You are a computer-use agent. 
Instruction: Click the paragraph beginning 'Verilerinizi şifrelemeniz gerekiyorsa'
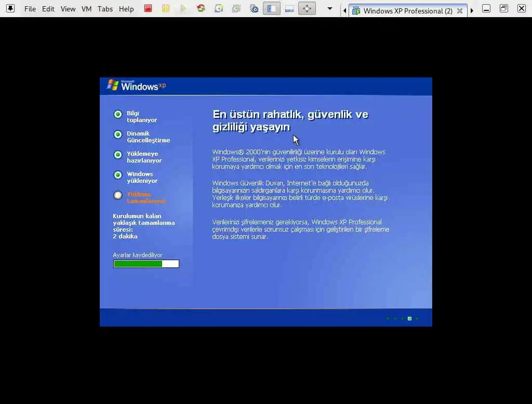[x=301, y=230]
